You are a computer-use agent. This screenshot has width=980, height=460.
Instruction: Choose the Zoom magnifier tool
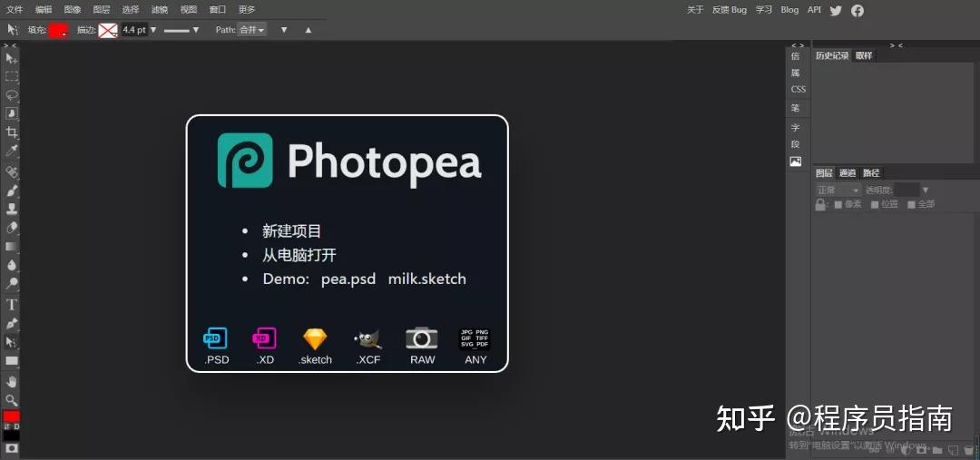pos(12,400)
